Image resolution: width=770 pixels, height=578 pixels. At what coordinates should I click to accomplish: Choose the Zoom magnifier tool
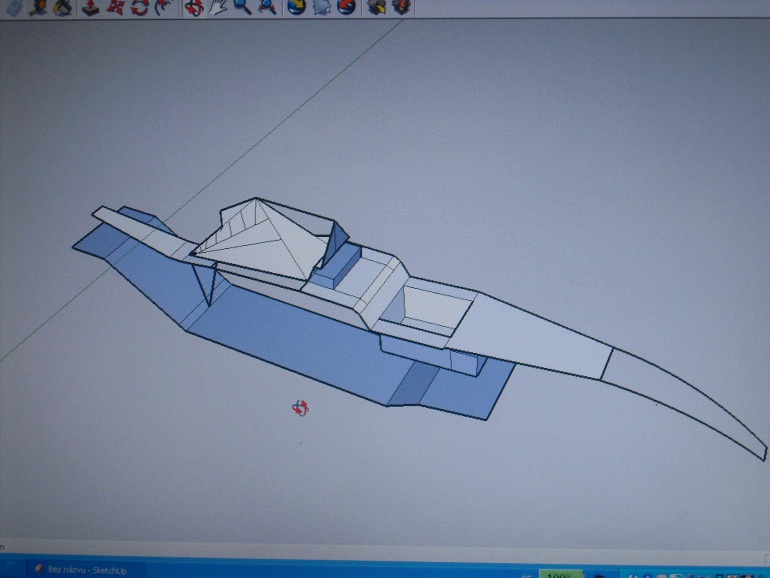coord(243,7)
